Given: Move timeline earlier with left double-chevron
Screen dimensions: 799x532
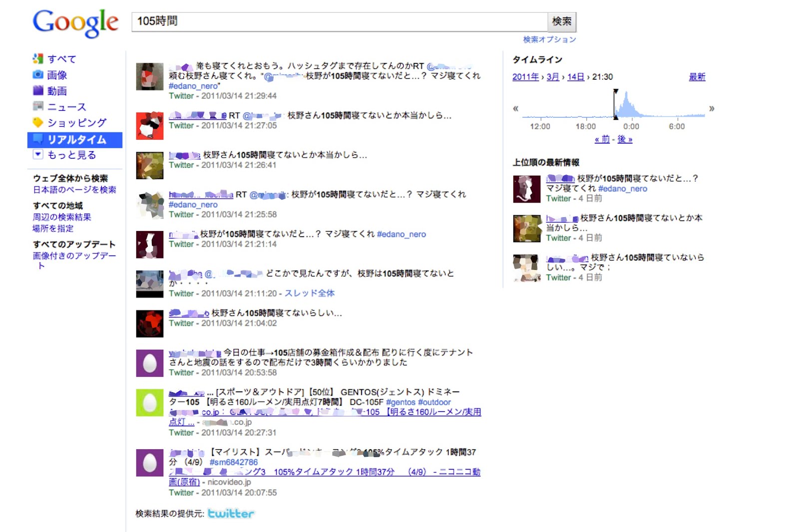Looking at the screenshot, I should point(516,108).
